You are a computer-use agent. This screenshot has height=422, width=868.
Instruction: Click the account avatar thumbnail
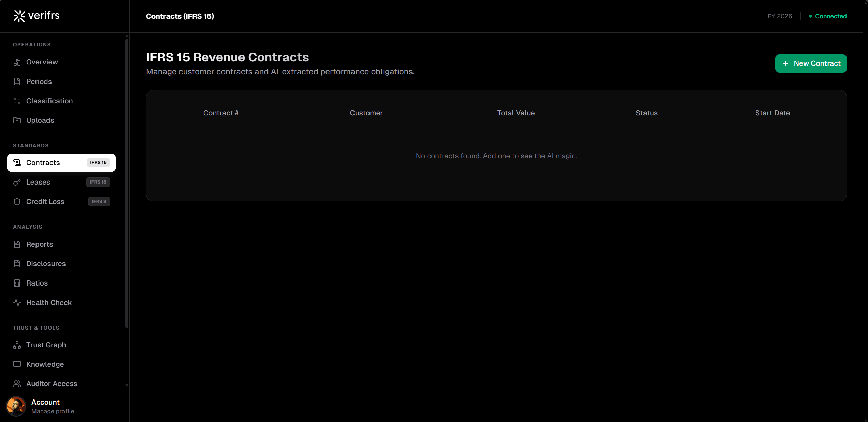point(16,406)
